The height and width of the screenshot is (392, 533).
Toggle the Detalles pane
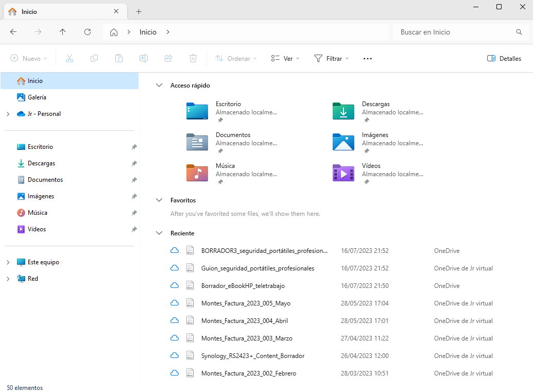tap(504, 59)
